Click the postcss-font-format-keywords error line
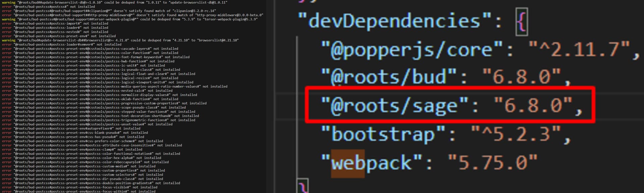 coord(96,57)
